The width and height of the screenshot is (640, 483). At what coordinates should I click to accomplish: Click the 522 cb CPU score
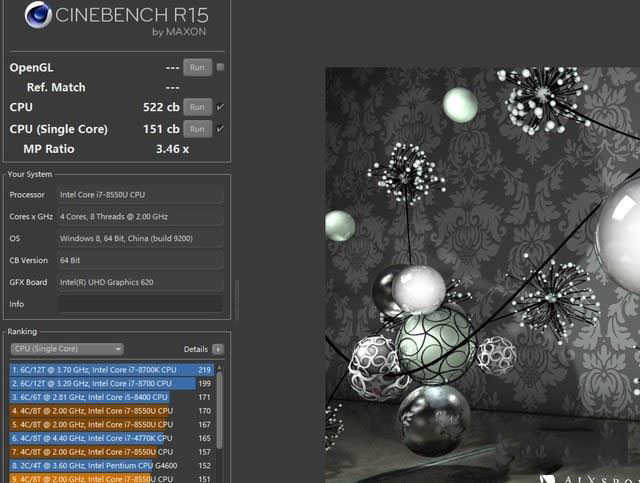tap(161, 107)
